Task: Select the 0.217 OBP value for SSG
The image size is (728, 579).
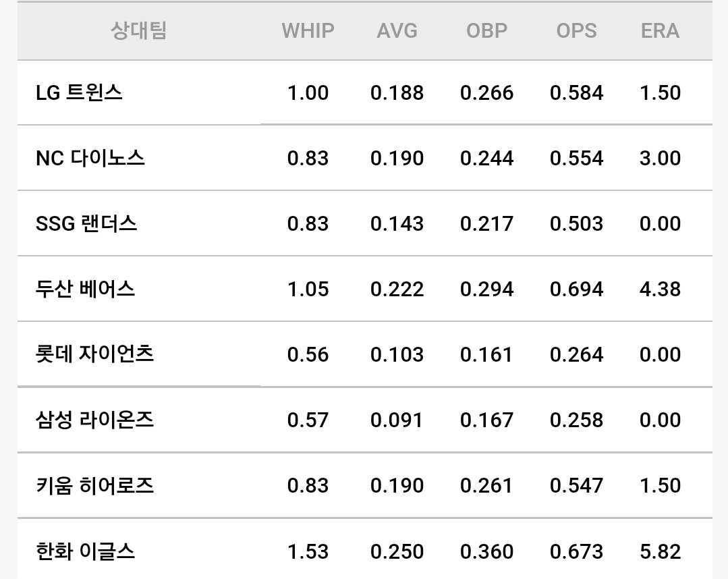Action: [486, 224]
